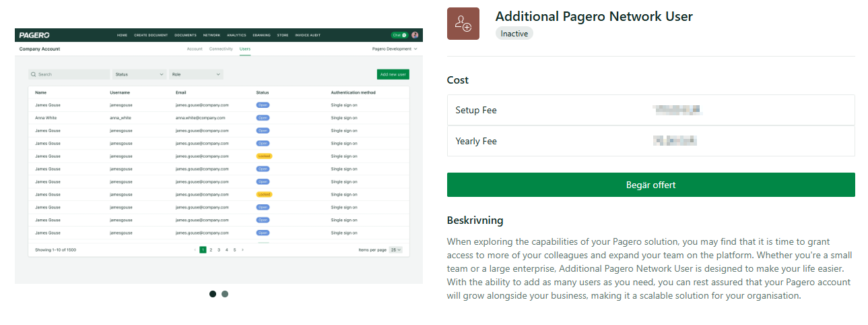Go to page 2 in pagination
This screenshot has width=868, height=325.
211,249
